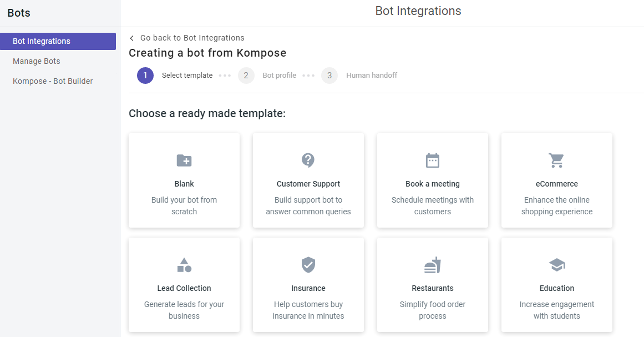
Task: Click step 1 Select template circle
Action: [x=145, y=75]
